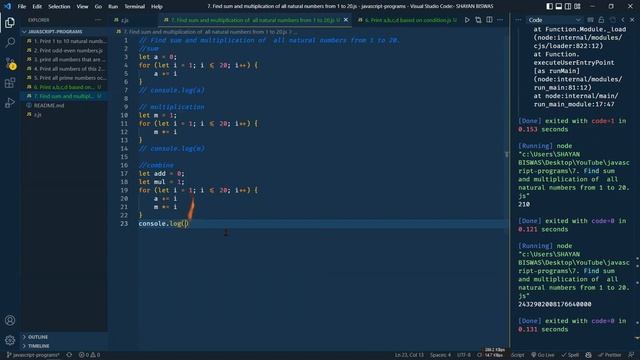Toggle output scroll lock icon
Image resolution: width=640 pixels, height=360 pixels.
pyautogui.click(x=601, y=20)
